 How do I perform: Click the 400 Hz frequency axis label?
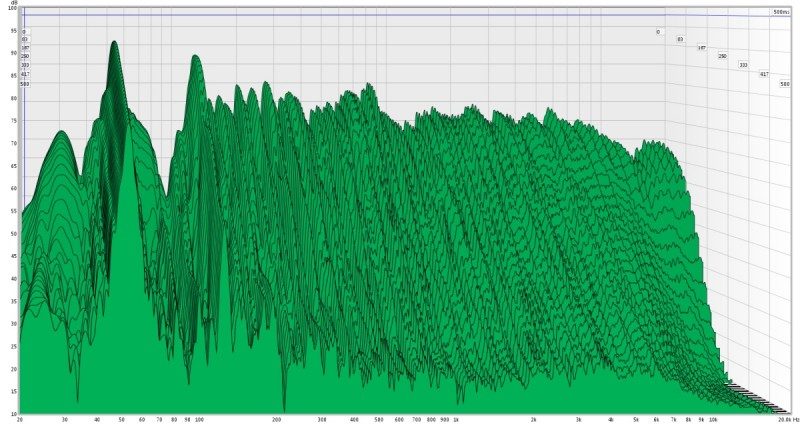point(354,419)
